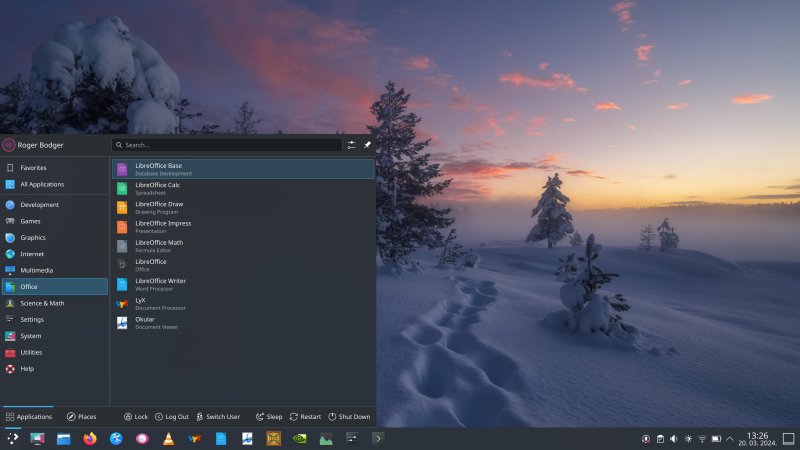Click the Switch User button
The image size is (800, 450).
coord(218,417)
